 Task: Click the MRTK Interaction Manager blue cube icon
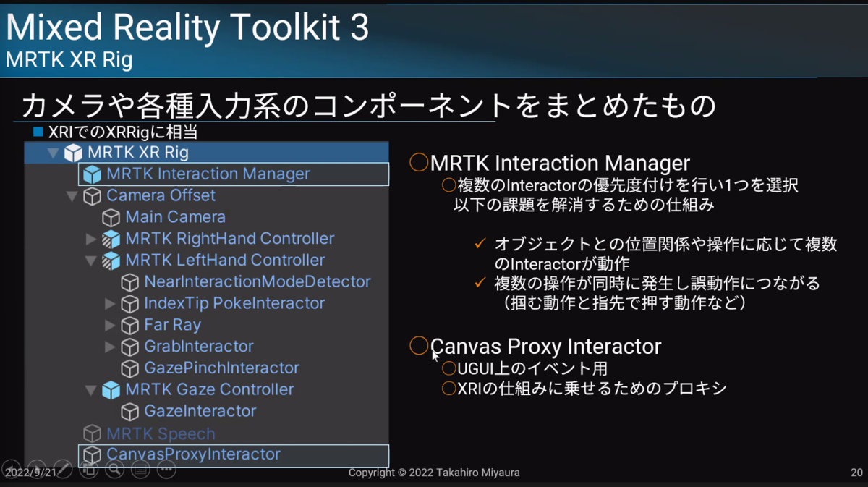click(x=92, y=174)
